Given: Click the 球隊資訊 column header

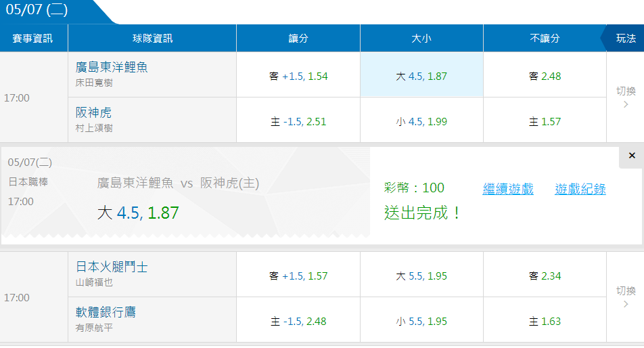Looking at the screenshot, I should (x=152, y=38).
